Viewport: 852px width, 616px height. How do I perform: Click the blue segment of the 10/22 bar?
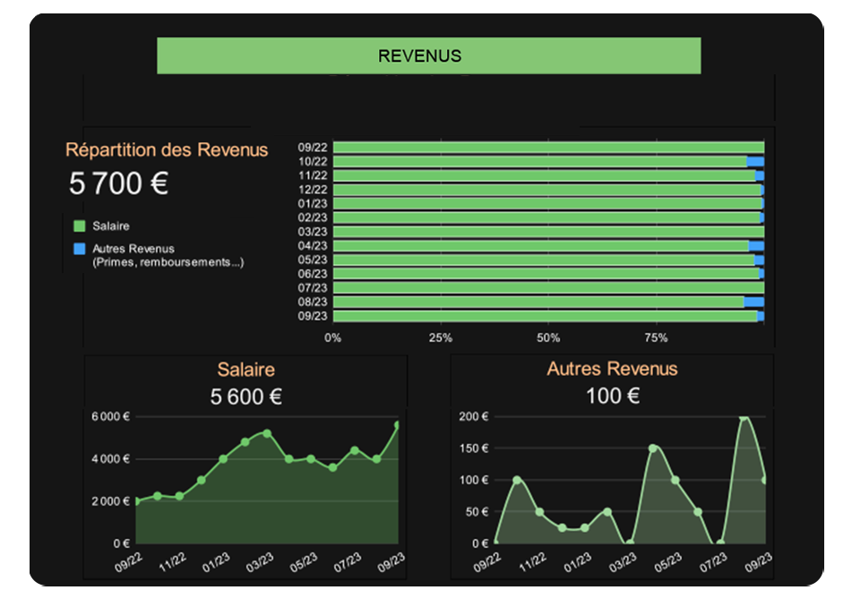755,161
